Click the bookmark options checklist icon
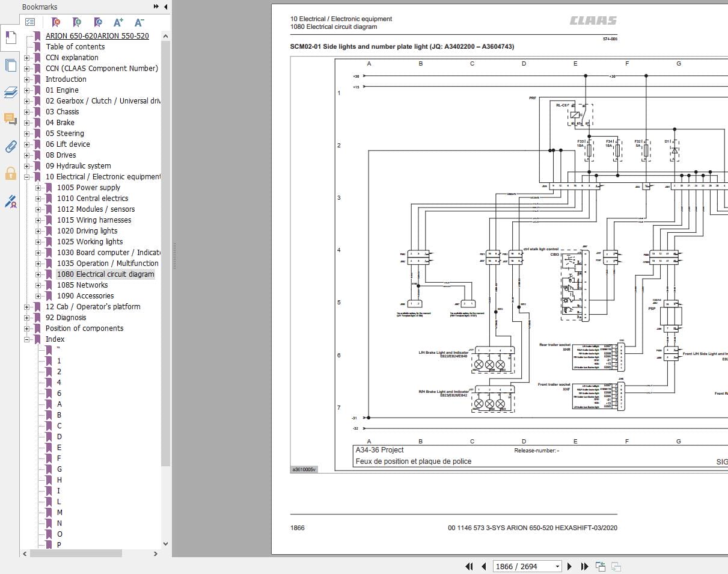This screenshot has height=574, width=728. tap(30, 22)
